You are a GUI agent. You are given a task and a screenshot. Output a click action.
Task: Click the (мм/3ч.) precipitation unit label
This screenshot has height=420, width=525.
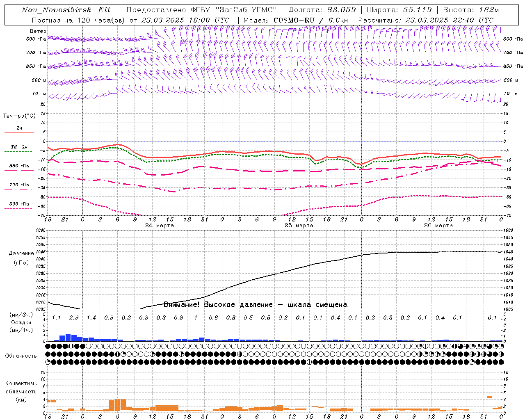coord(21,315)
